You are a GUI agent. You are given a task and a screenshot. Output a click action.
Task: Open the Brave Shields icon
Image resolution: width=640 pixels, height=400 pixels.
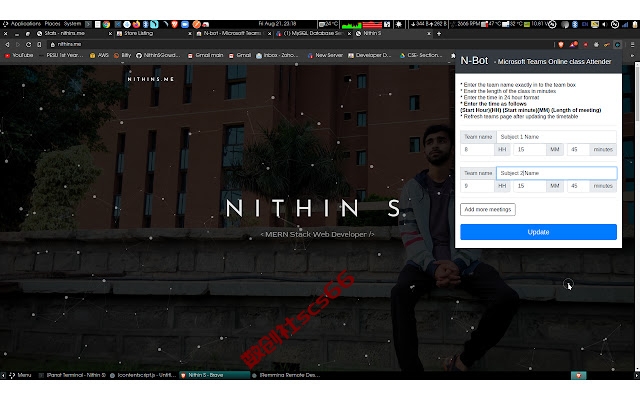(x=561, y=44)
